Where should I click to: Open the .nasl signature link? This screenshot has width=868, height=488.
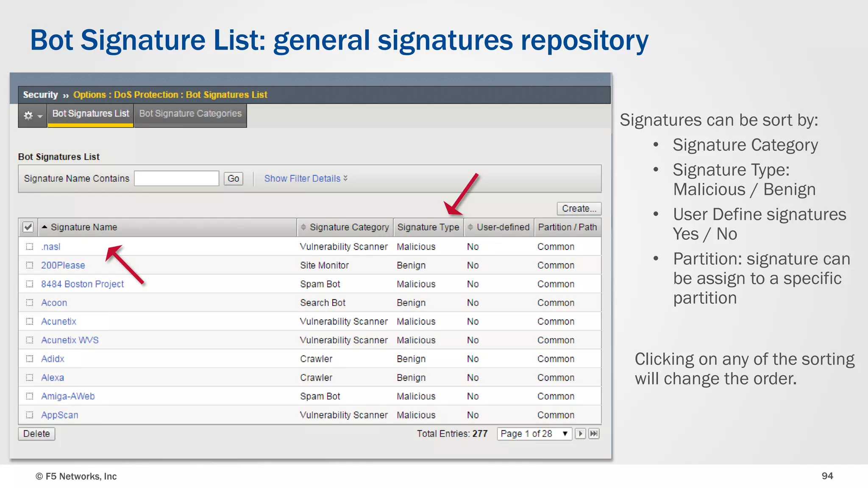pyautogui.click(x=51, y=247)
